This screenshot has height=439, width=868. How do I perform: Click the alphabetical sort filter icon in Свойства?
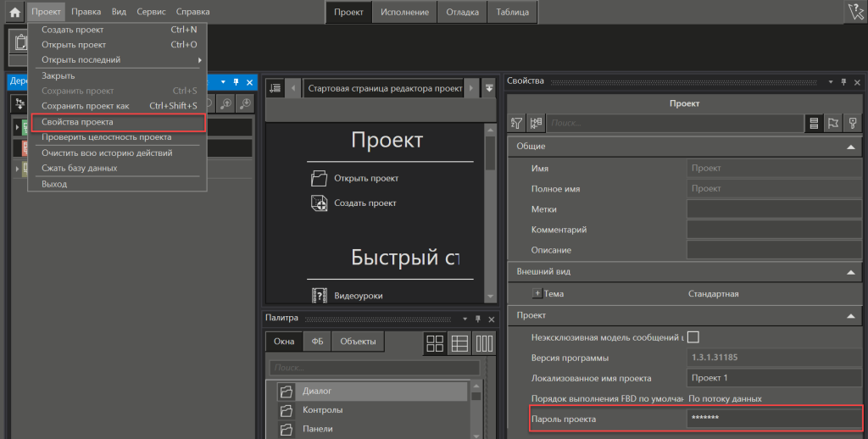click(516, 124)
